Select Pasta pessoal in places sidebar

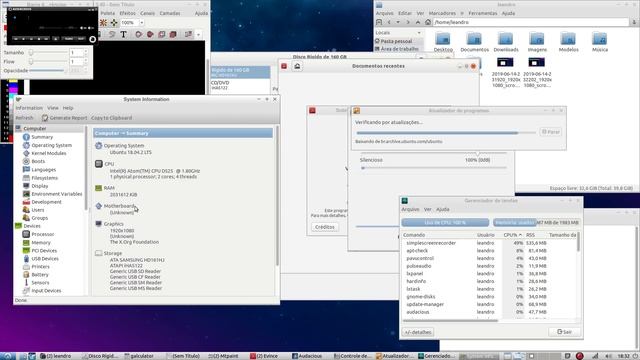click(396, 41)
